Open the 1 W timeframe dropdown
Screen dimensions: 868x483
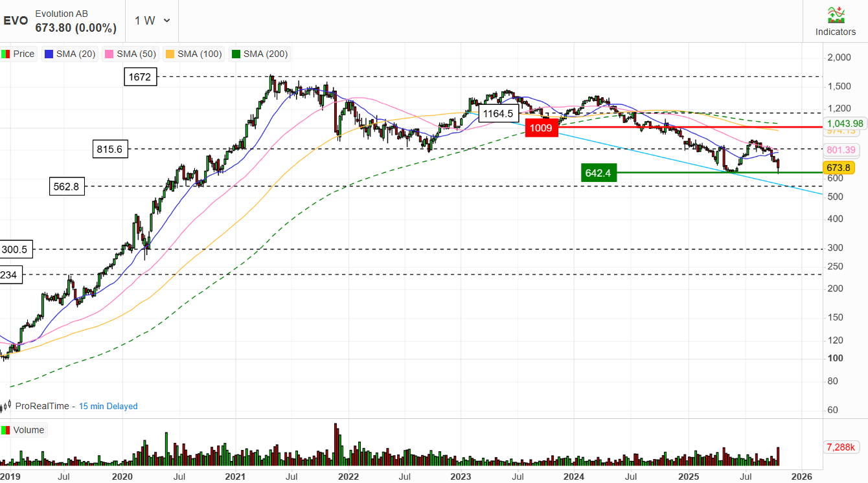(x=152, y=20)
